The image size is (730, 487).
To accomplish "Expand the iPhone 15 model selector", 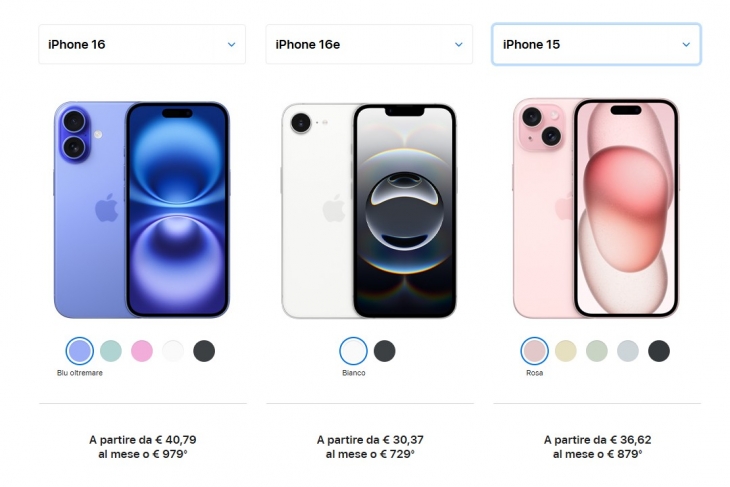I will point(596,44).
